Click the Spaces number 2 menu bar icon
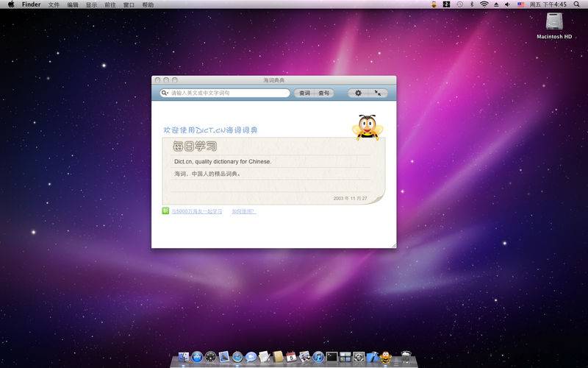 (446, 4)
